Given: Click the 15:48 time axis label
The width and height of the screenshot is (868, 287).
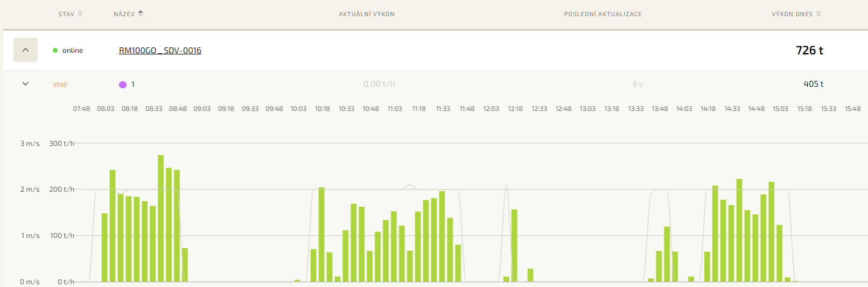Looking at the screenshot, I should point(853,109).
